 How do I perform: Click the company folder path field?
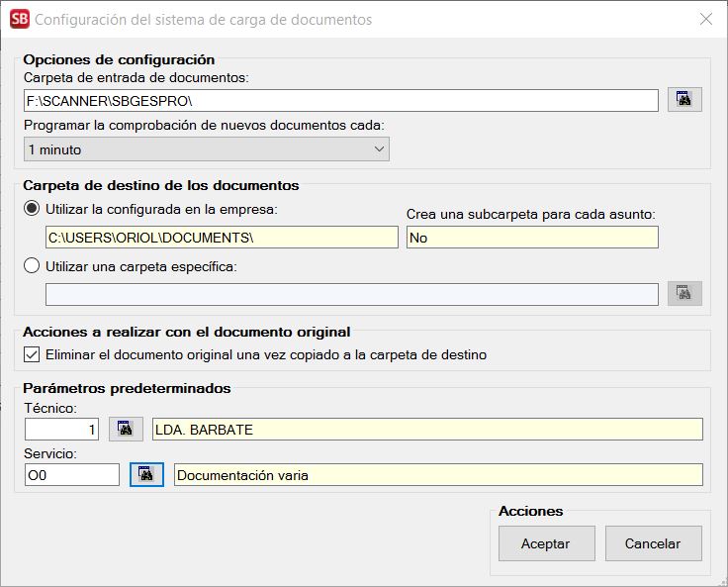tap(222, 238)
